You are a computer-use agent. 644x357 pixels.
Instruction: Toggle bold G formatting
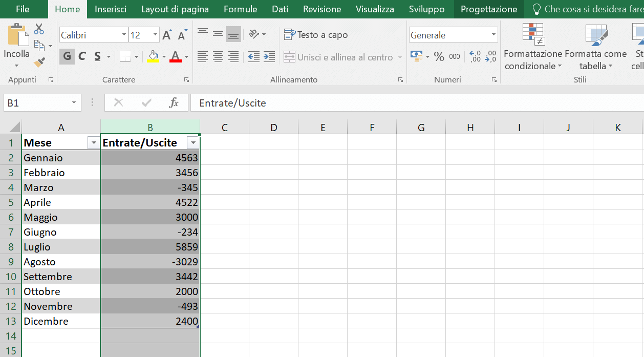67,56
